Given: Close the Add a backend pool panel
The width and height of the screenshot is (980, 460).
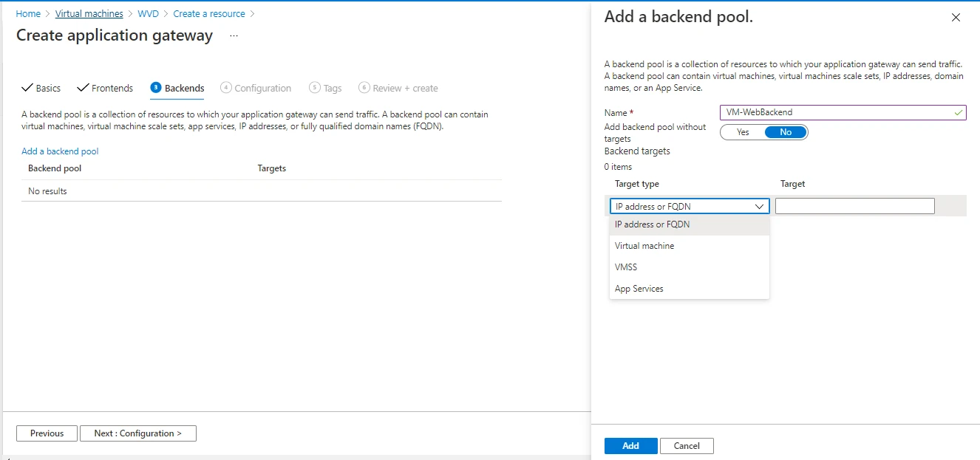Looking at the screenshot, I should point(956,18).
